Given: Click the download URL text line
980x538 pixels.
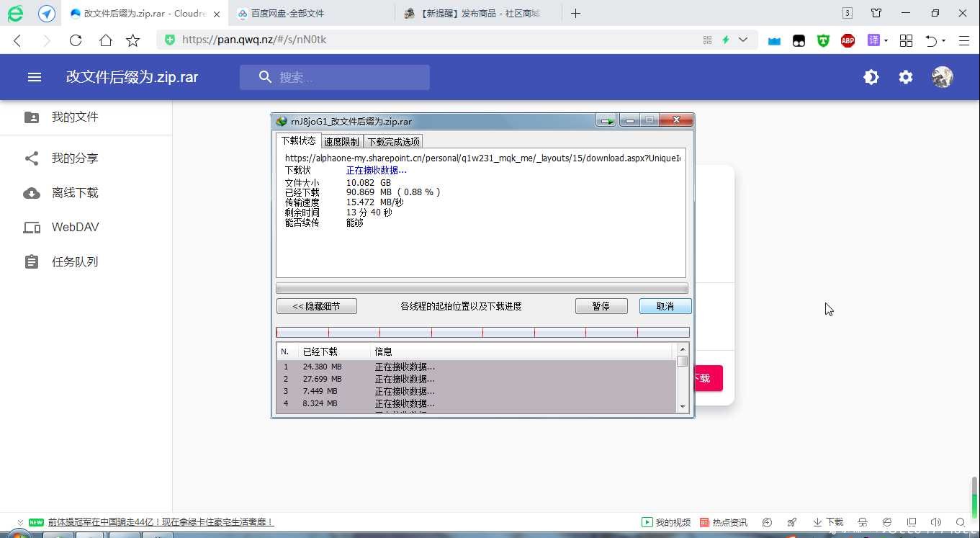Looking at the screenshot, I should tap(482, 158).
